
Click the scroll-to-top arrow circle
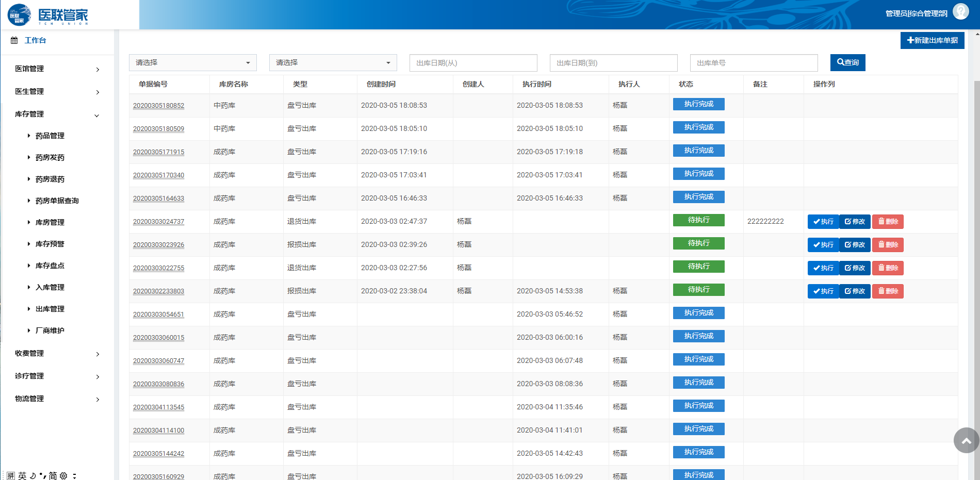[x=967, y=440]
